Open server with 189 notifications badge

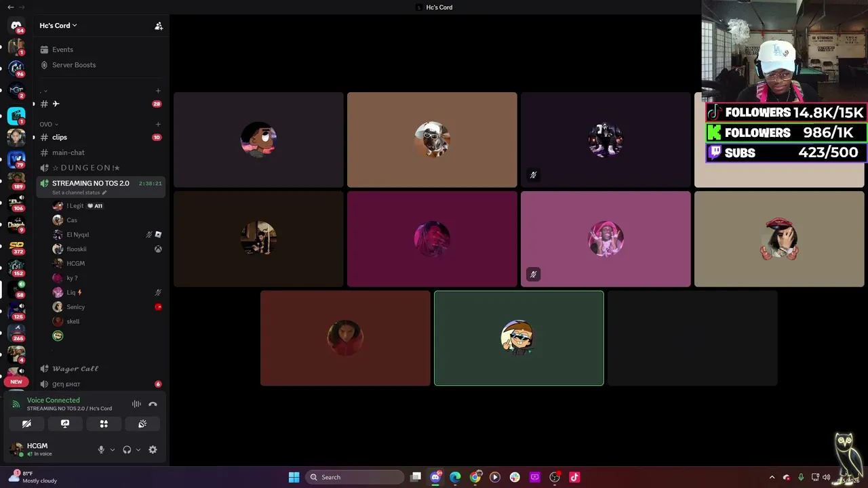coord(16,182)
